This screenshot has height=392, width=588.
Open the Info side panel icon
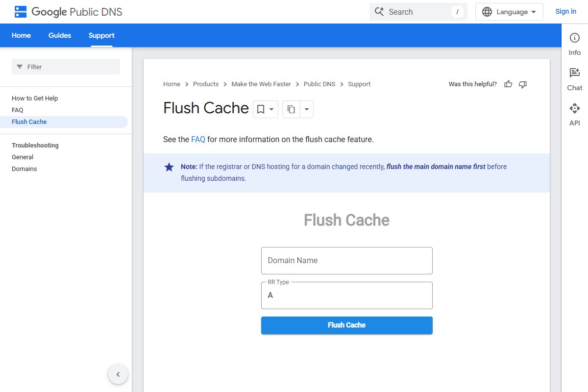tap(575, 38)
